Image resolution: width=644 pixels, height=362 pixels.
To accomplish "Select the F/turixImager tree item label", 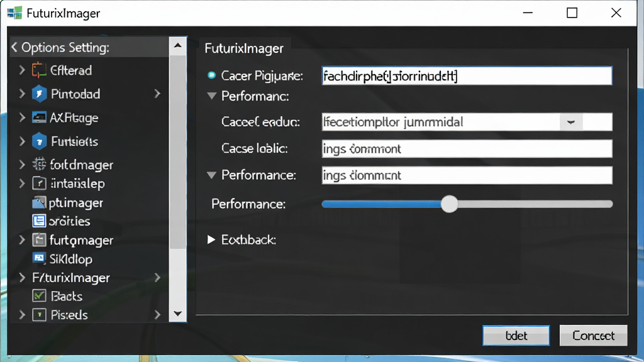I will [x=71, y=278].
